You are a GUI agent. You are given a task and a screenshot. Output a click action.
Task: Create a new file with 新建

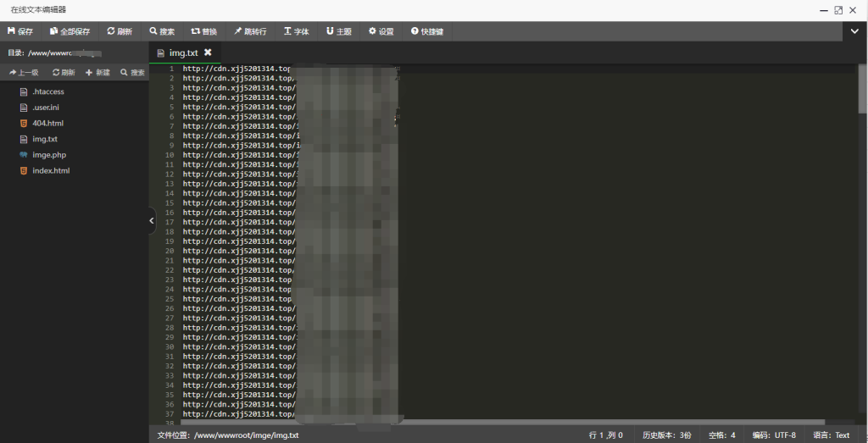tap(97, 73)
